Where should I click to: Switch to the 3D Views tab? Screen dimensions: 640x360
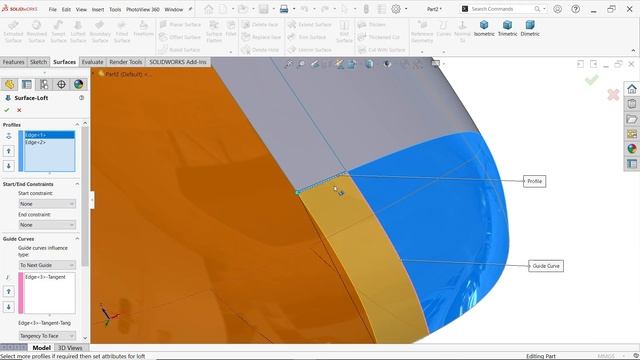[70, 348]
